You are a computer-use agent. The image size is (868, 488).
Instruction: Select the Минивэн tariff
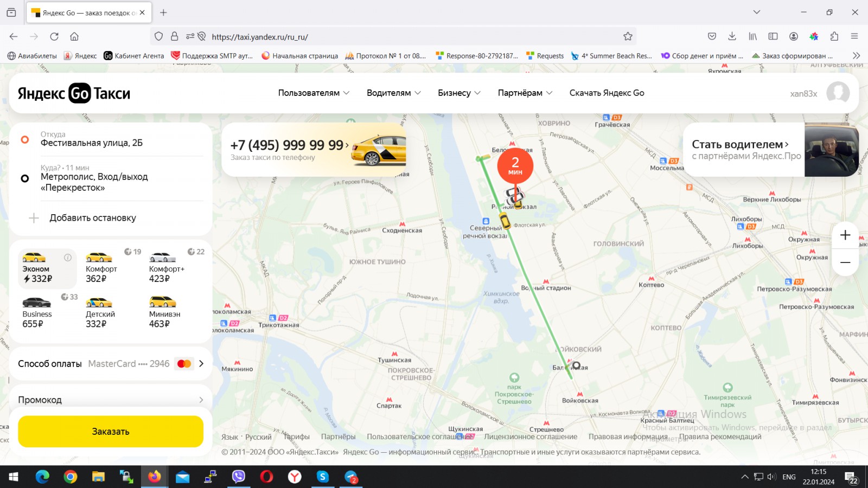(x=174, y=313)
